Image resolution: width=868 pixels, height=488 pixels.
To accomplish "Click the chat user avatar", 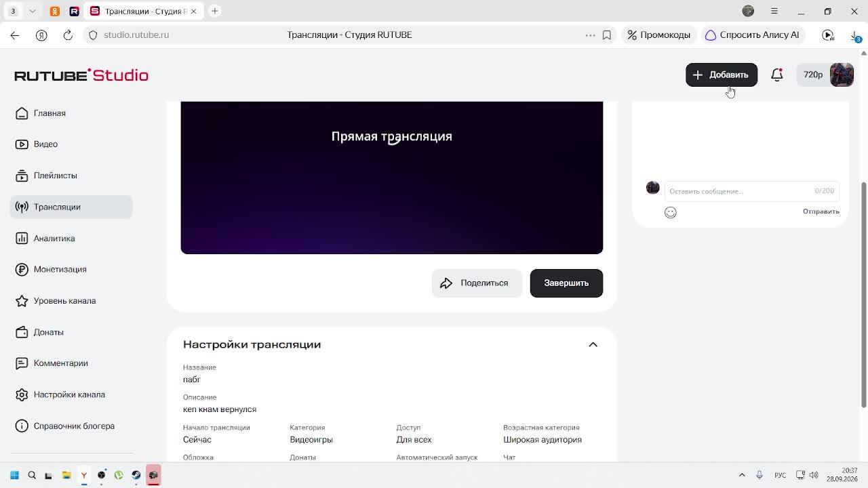I will (x=652, y=188).
